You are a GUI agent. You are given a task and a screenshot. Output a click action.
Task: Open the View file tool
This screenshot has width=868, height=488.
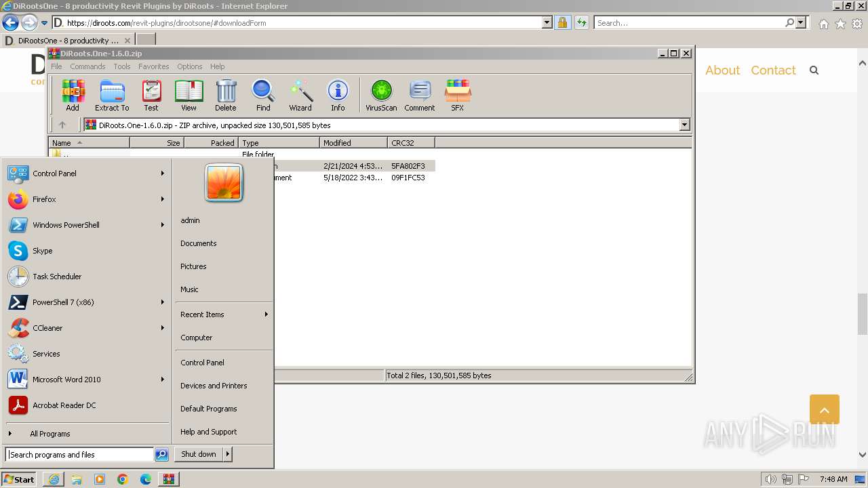(x=189, y=95)
